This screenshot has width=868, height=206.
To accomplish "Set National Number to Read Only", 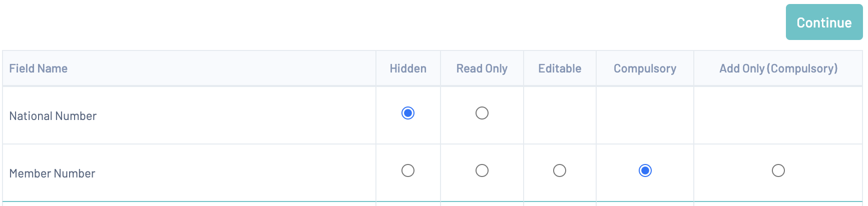I will point(482,113).
